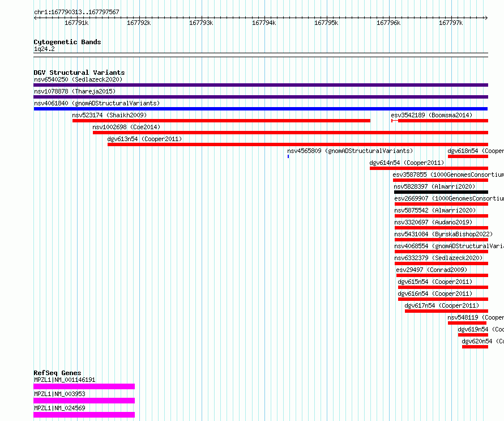Click the black nsv5828397 variant bar

[441, 192]
